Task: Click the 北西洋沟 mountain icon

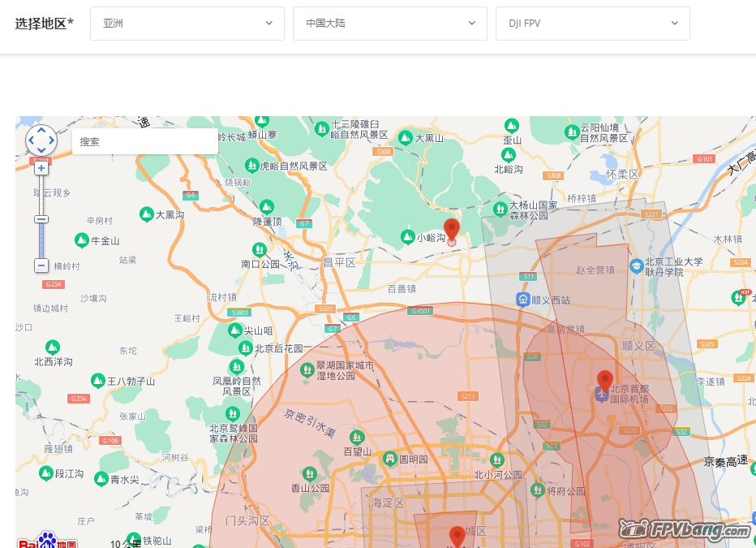Action: point(53,347)
